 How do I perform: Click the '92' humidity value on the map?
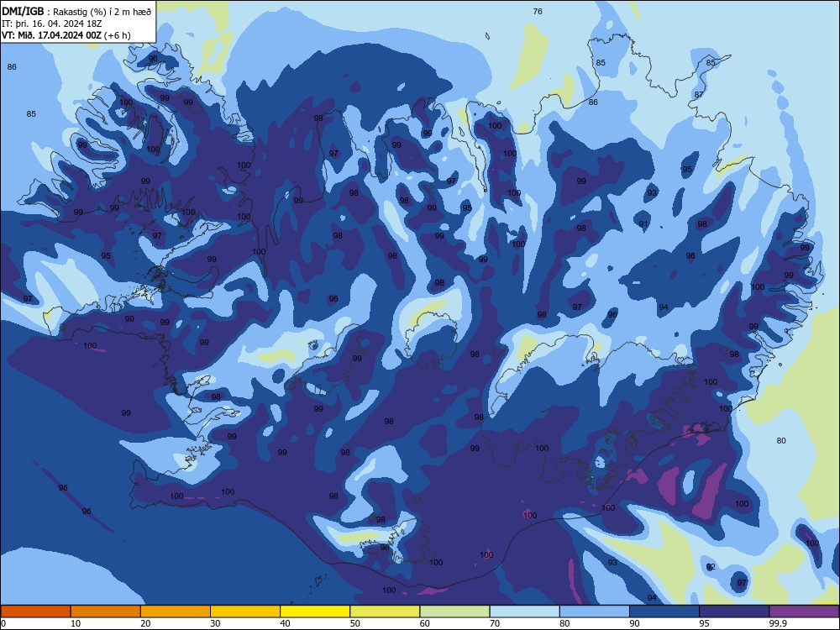711,567
